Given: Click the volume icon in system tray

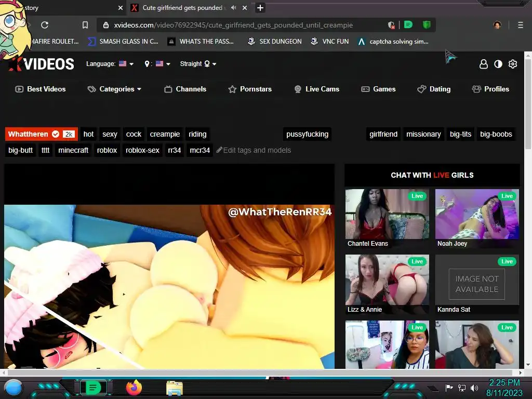Looking at the screenshot, I should click(x=474, y=388).
